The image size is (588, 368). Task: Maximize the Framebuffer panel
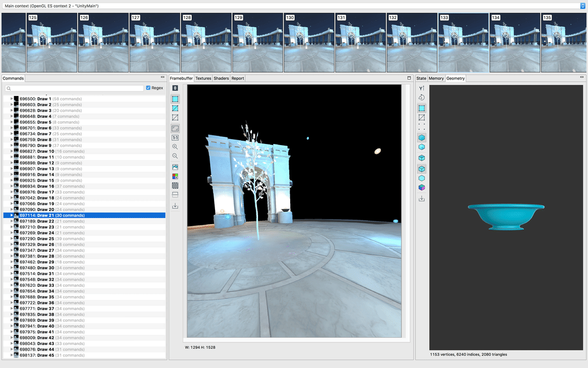[x=409, y=78]
